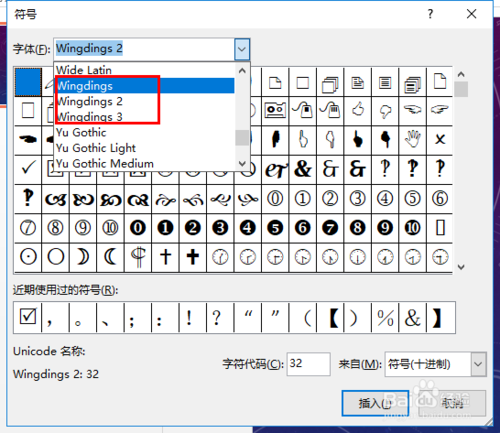Open the 来自 source dropdown
This screenshot has height=433, width=500.
[478, 364]
